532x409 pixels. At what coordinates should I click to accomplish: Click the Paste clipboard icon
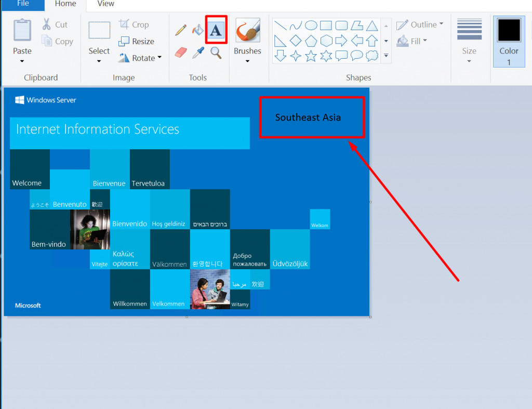pyautogui.click(x=22, y=30)
